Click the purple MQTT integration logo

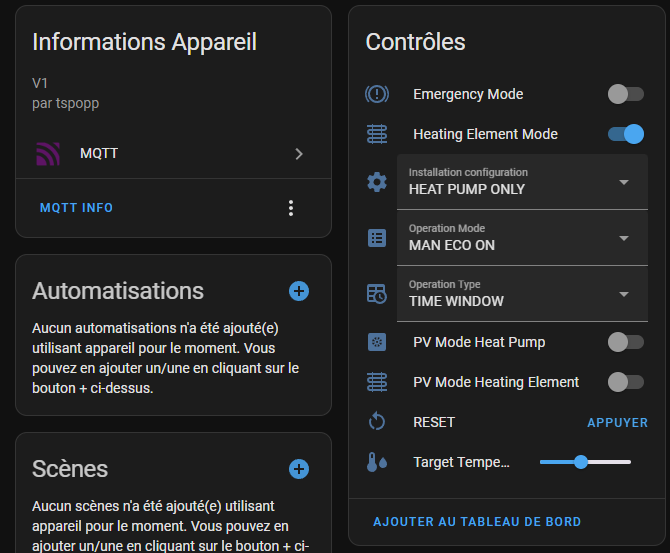tap(48, 154)
